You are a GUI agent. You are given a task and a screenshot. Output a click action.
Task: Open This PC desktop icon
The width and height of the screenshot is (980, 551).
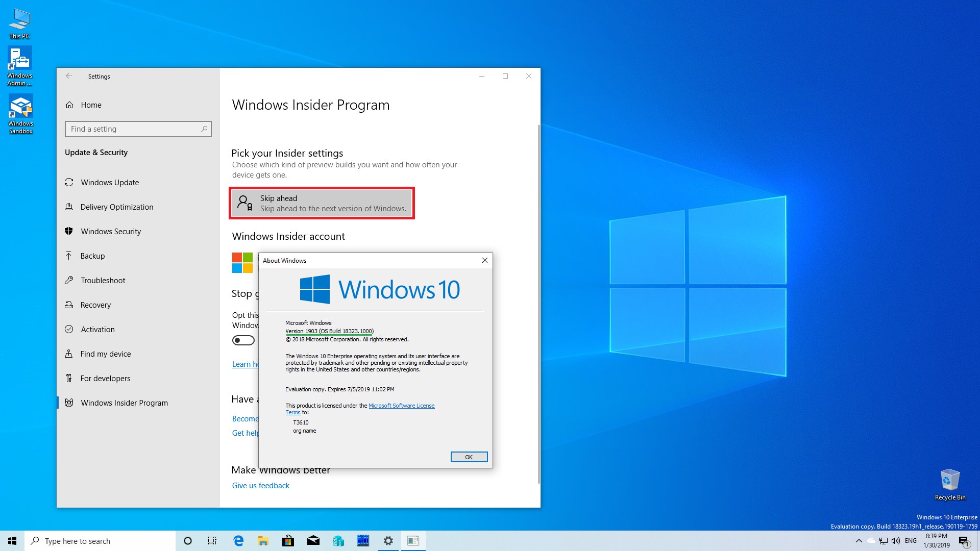pos(19,24)
